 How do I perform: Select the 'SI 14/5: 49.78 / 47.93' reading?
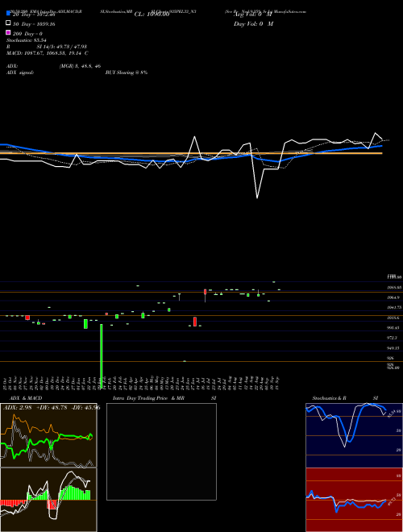click(x=62, y=47)
